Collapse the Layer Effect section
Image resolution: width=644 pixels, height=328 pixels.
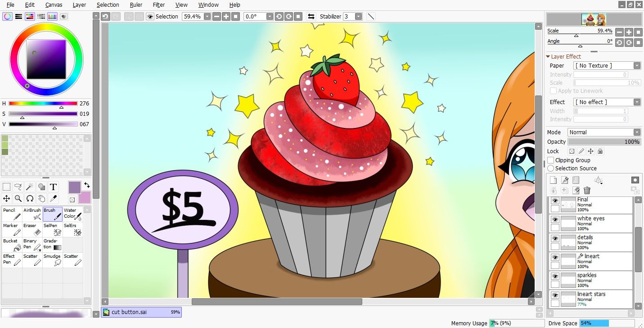click(548, 56)
